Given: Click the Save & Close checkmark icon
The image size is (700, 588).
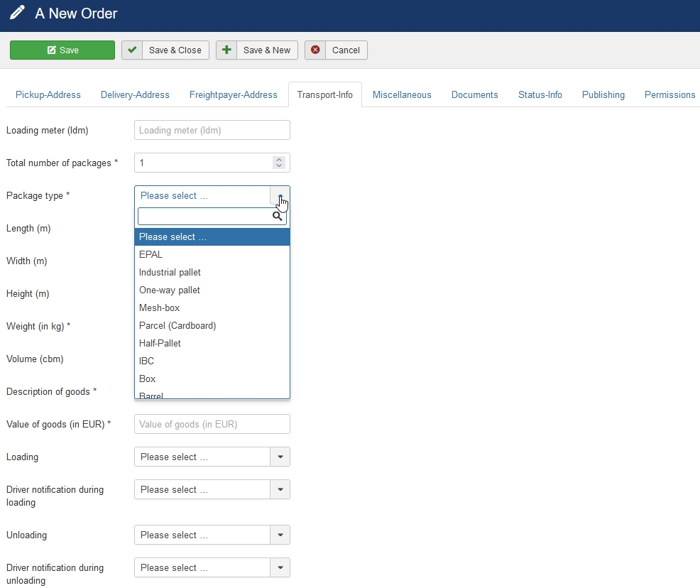Looking at the screenshot, I should coord(132,50).
